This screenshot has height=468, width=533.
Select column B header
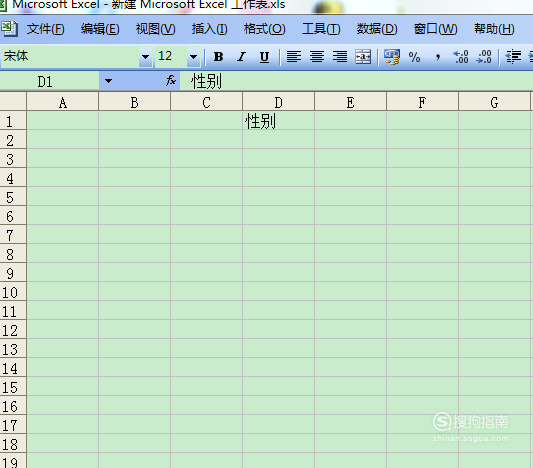[x=135, y=102]
